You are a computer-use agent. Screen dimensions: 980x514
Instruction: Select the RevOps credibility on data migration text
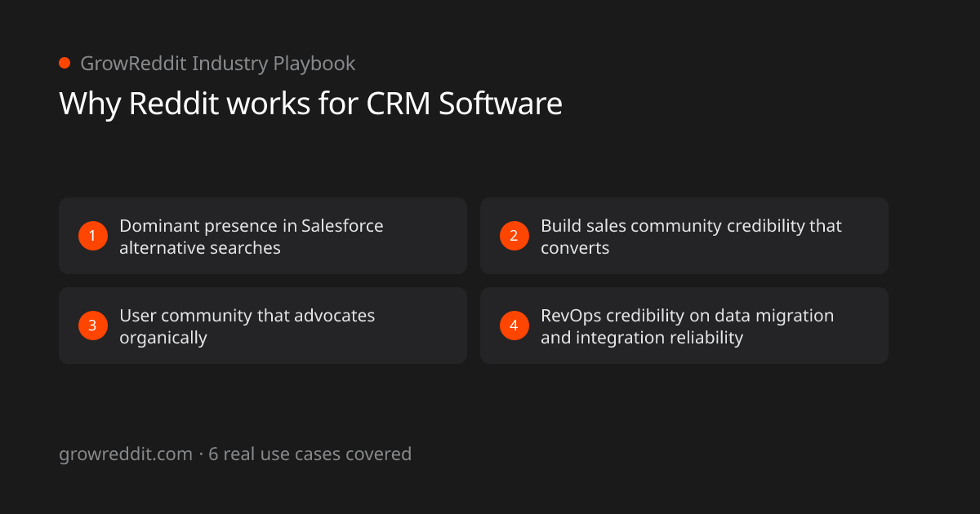click(688, 326)
